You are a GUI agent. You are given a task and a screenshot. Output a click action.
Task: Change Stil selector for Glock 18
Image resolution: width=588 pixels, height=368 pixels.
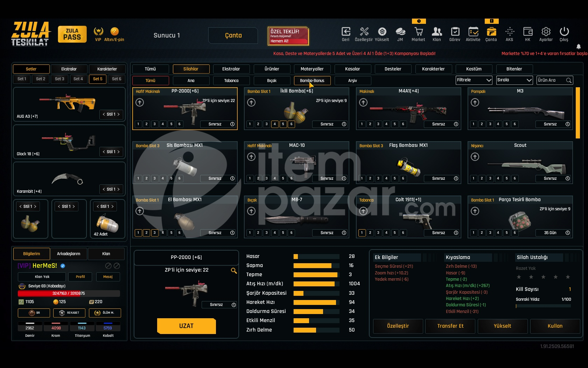click(111, 152)
